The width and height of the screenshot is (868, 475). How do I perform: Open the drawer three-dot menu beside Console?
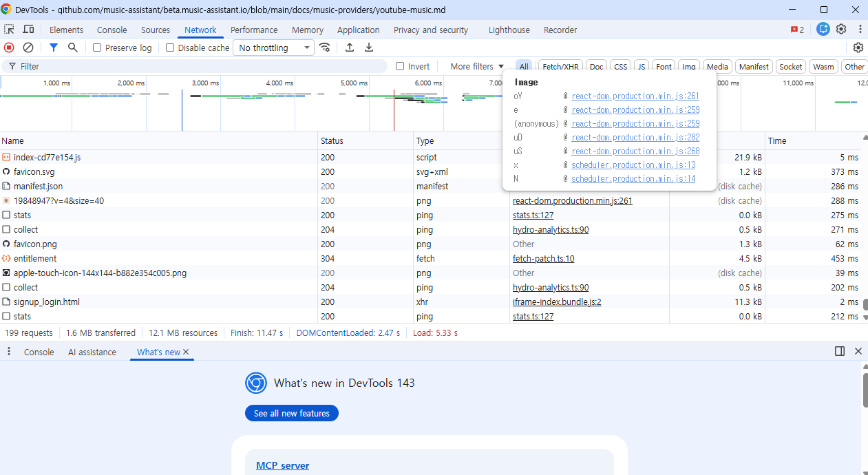(x=9, y=352)
